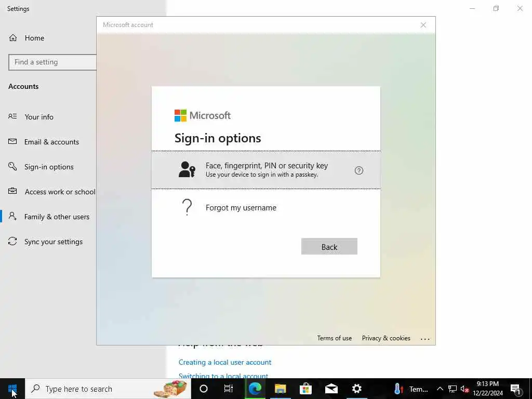
Task: Click the person with key passkey icon
Action: pos(187,169)
